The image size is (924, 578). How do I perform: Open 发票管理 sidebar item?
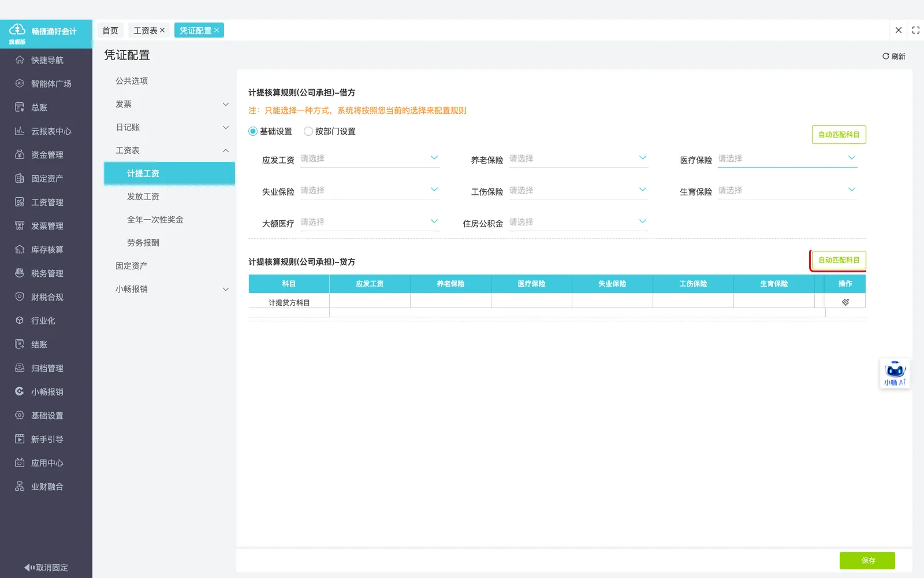46,226
